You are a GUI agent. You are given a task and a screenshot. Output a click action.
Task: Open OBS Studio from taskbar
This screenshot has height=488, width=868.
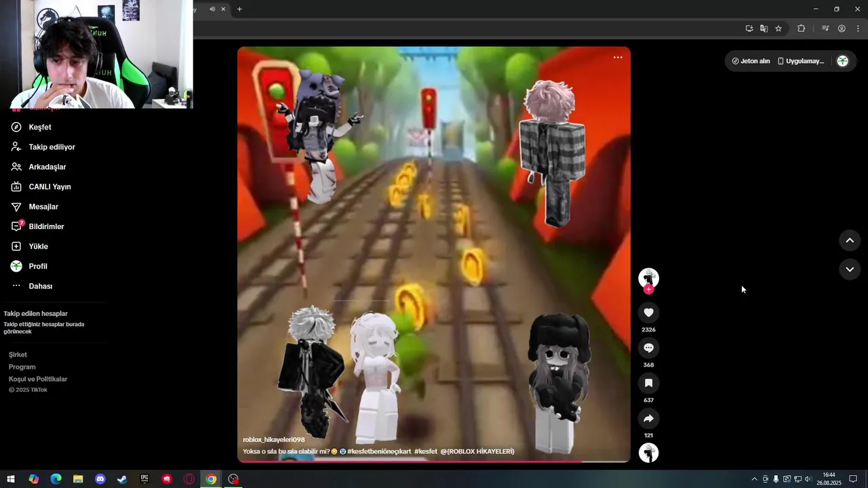(x=234, y=479)
